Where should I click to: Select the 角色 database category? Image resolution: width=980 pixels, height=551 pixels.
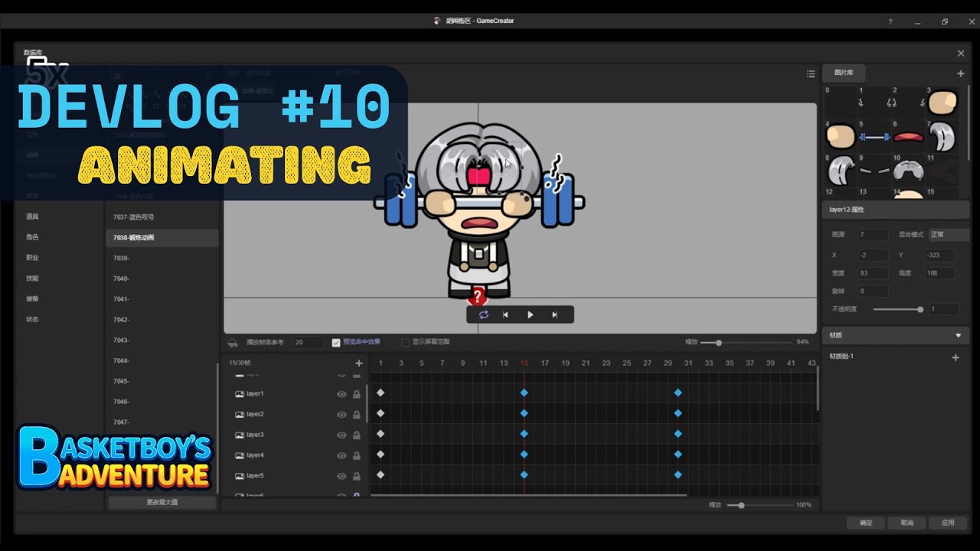32,237
